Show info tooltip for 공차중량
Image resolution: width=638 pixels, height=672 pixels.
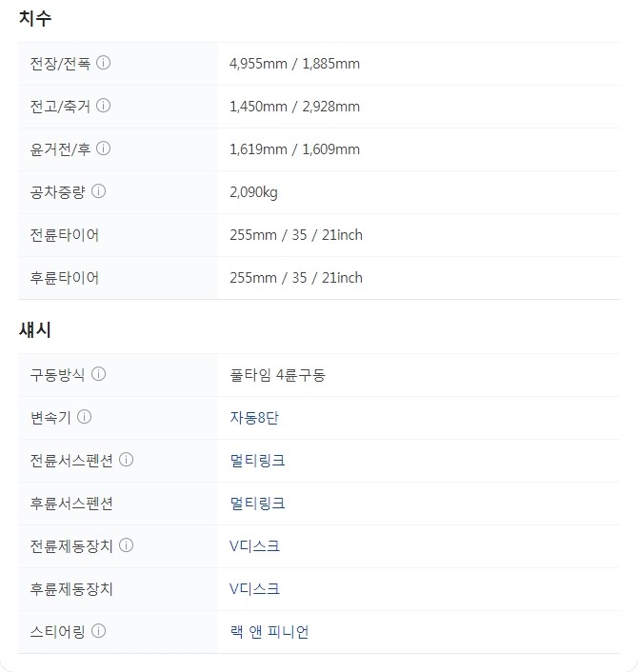98,191
